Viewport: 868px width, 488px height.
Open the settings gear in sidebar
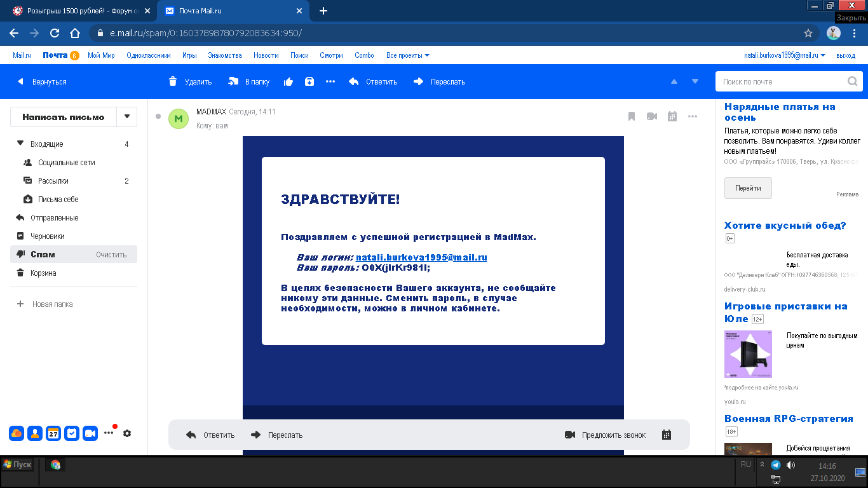point(127,433)
